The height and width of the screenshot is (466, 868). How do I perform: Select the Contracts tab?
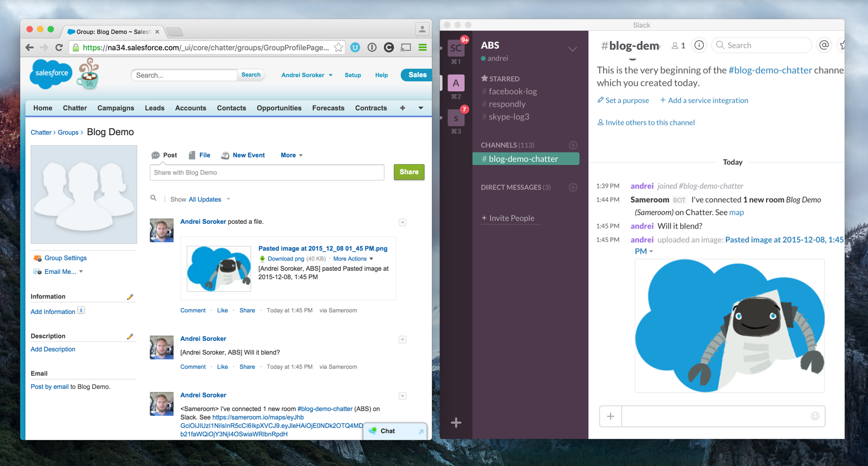[x=371, y=108]
